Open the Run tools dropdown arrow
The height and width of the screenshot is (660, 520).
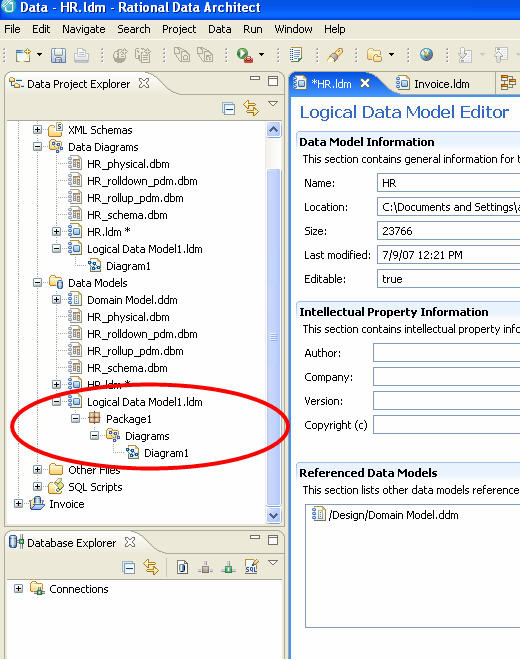(x=261, y=55)
